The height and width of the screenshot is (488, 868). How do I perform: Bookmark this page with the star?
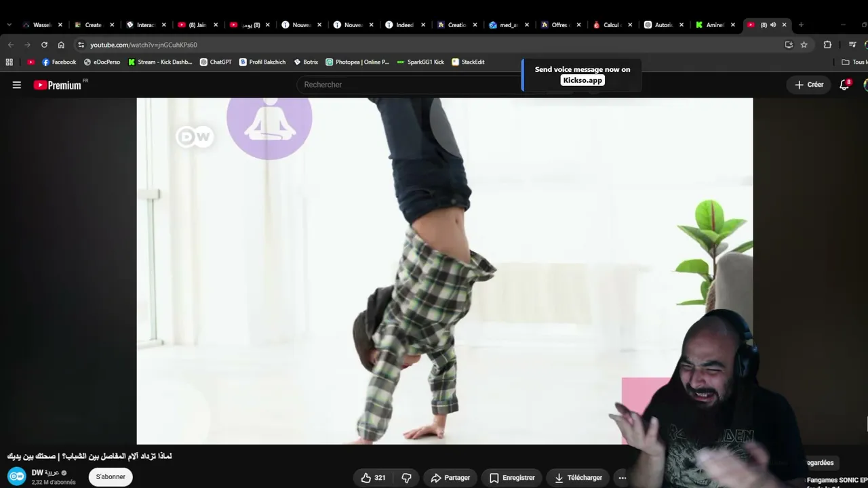(x=804, y=45)
